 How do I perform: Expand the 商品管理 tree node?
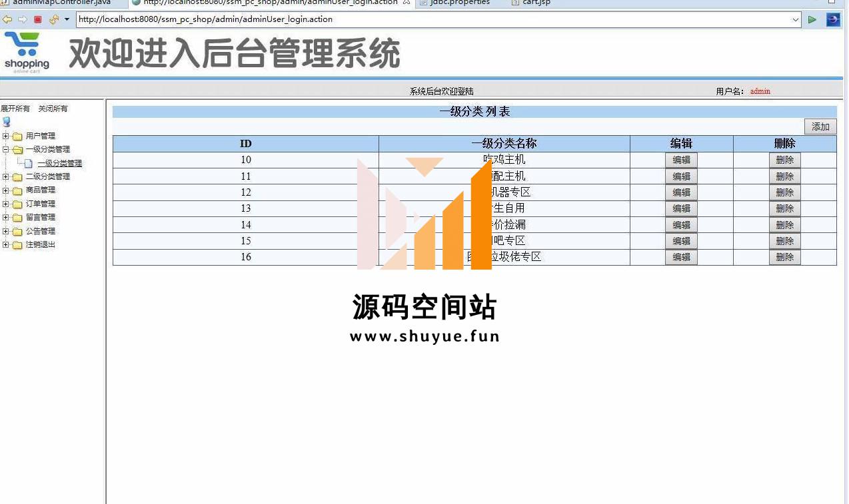[6, 190]
